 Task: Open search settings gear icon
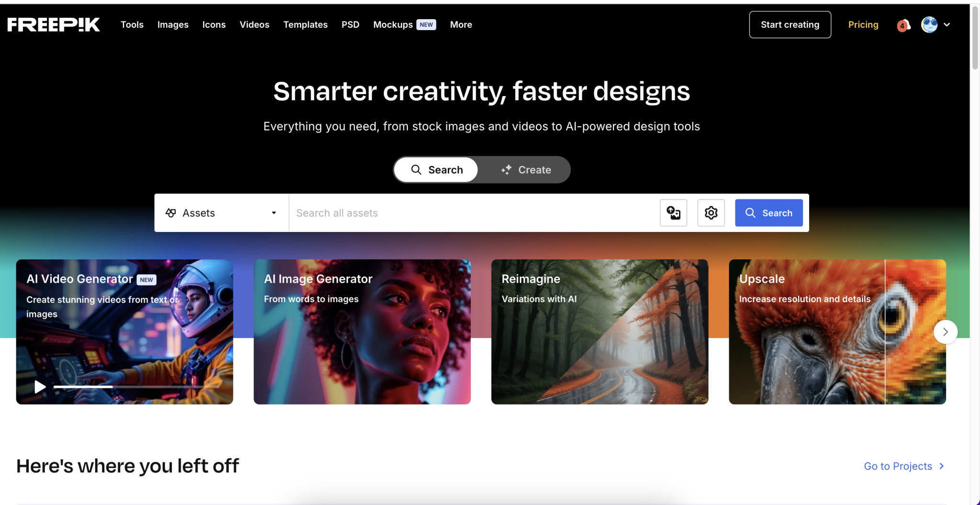[711, 213]
